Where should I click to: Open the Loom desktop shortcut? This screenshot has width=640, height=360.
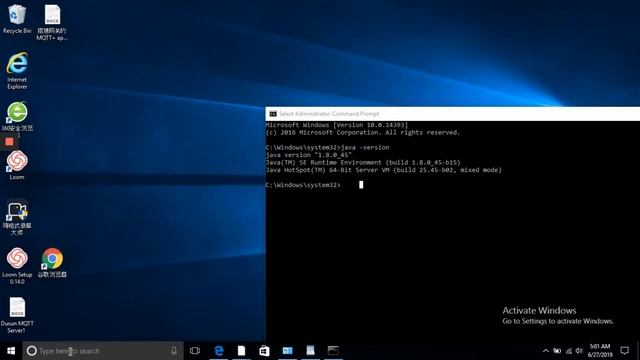point(17,165)
